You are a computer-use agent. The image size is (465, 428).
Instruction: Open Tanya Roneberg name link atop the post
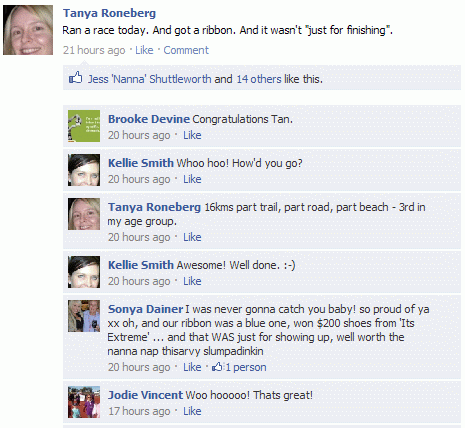(x=109, y=13)
